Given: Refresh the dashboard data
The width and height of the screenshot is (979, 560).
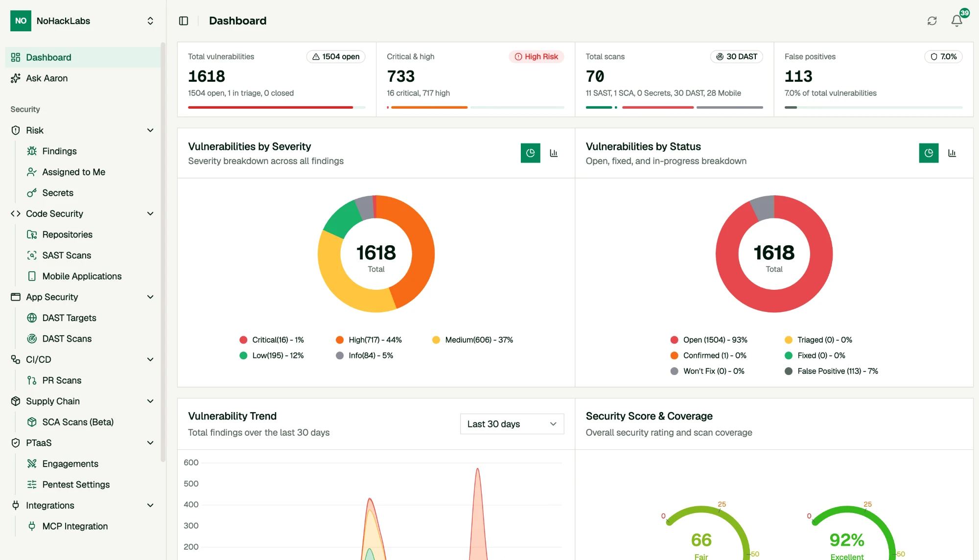Looking at the screenshot, I should click(932, 21).
